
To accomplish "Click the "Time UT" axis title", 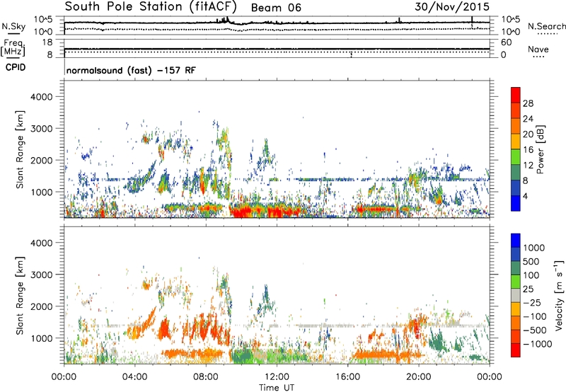I will coord(277,387).
